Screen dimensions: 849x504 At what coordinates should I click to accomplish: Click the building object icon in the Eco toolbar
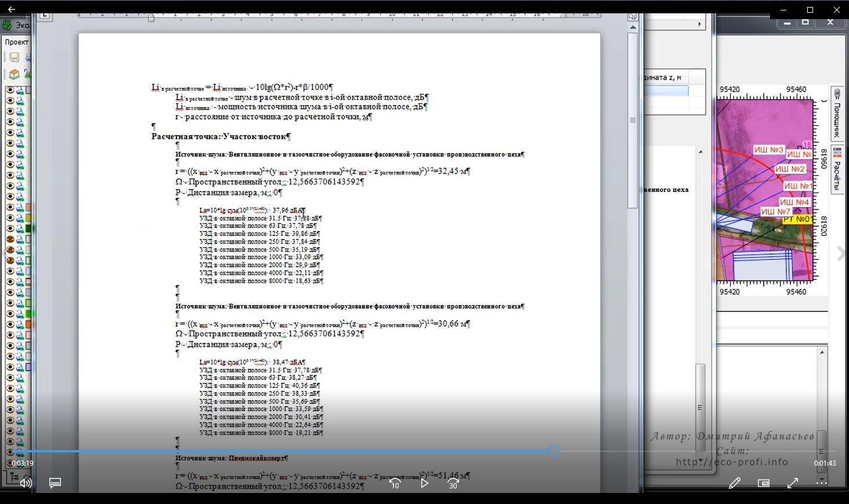point(14,74)
